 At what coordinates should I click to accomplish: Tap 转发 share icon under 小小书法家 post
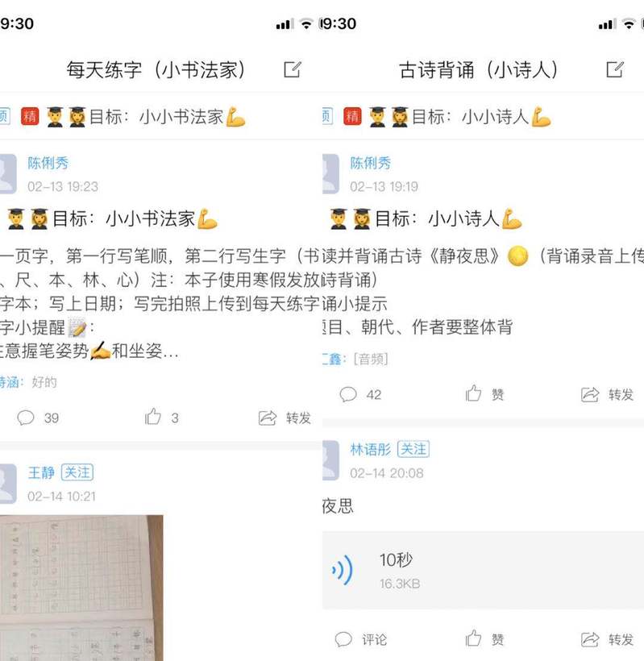(x=285, y=418)
